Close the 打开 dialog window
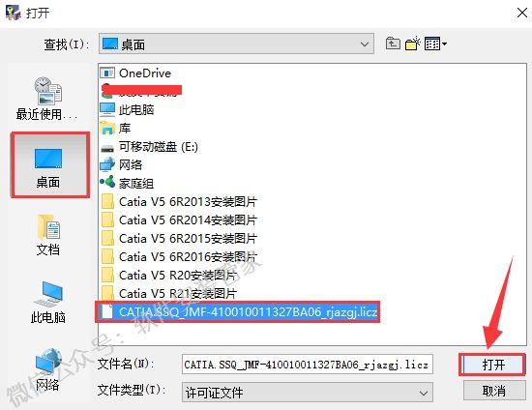532x410 pixels. pos(521,14)
